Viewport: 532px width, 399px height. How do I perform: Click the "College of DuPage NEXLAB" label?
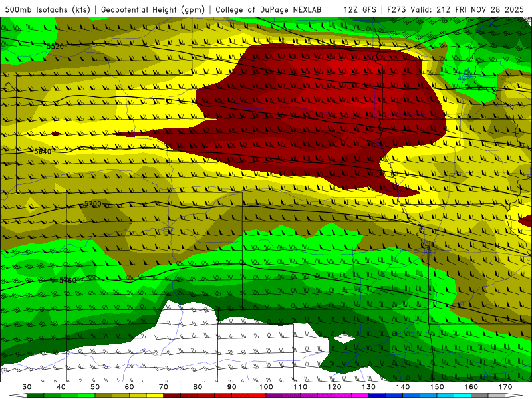click(269, 9)
